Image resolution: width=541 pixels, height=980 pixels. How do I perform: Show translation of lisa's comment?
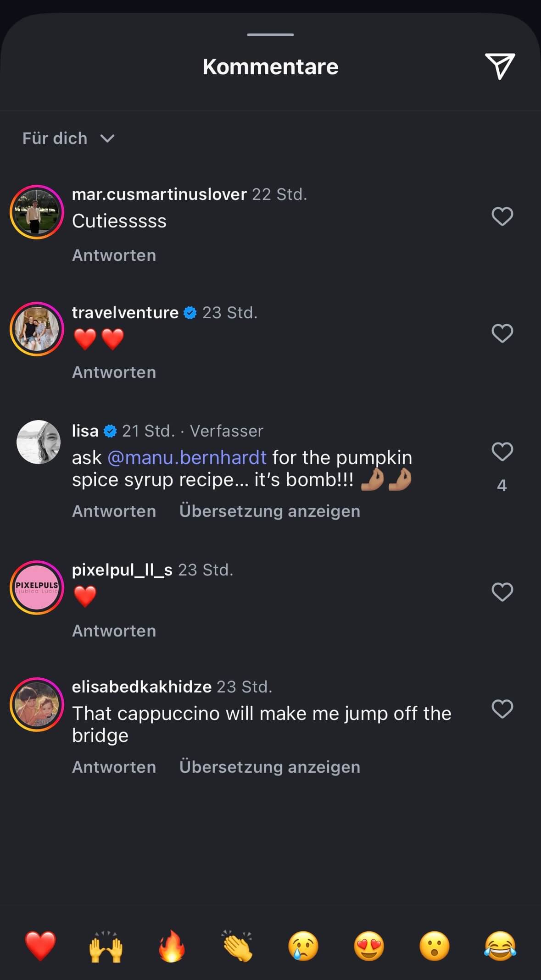(269, 511)
